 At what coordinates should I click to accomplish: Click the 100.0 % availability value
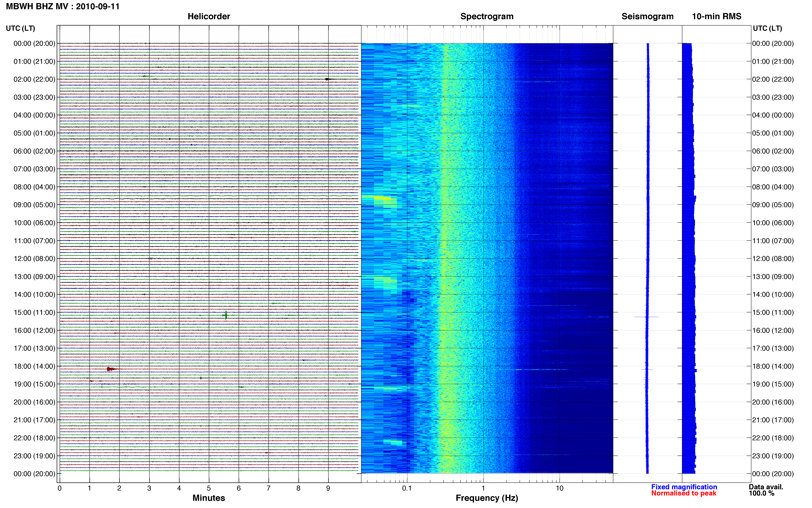pos(762,493)
